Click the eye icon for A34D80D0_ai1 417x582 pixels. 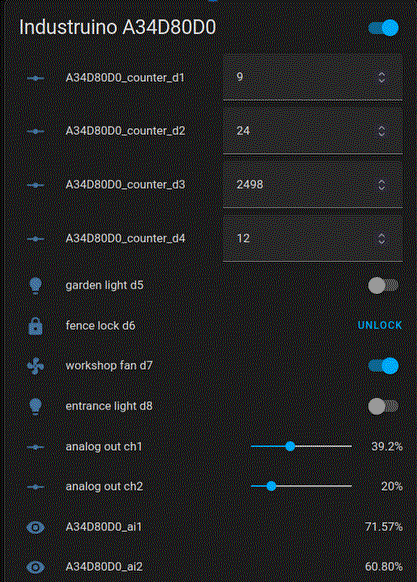(35, 527)
